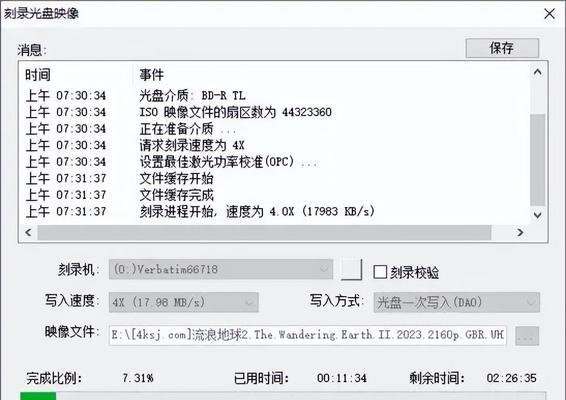This screenshot has height=400, width=566.
Task: Click the eject button beside burner dropdown
Action: [x=351, y=269]
